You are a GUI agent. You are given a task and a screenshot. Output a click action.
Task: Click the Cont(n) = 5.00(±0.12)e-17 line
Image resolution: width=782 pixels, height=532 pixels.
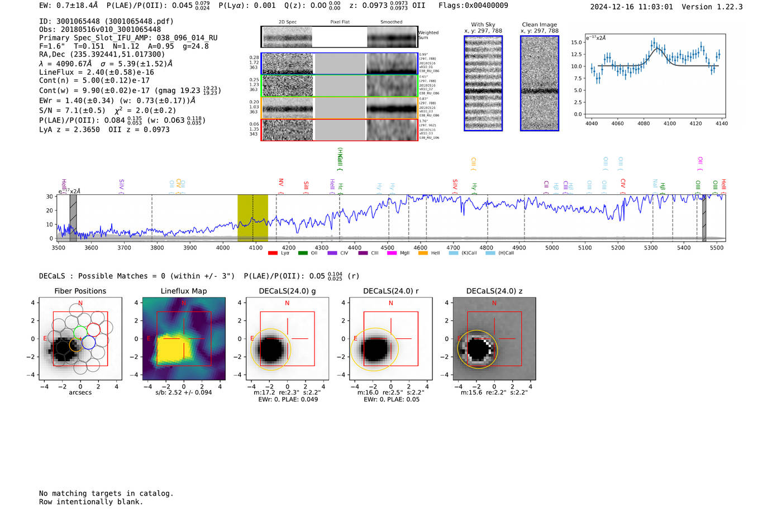(94, 80)
